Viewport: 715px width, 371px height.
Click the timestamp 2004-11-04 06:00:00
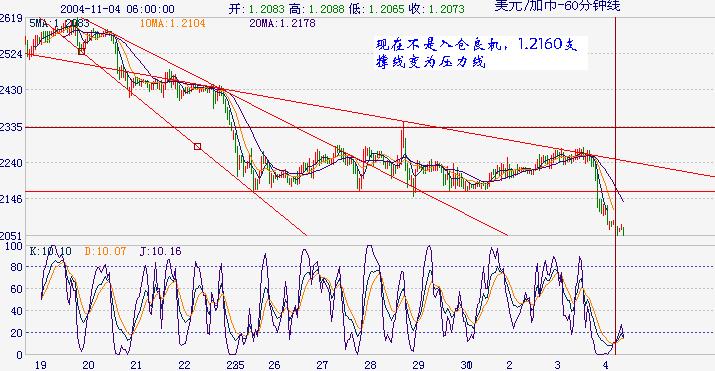click(x=117, y=9)
